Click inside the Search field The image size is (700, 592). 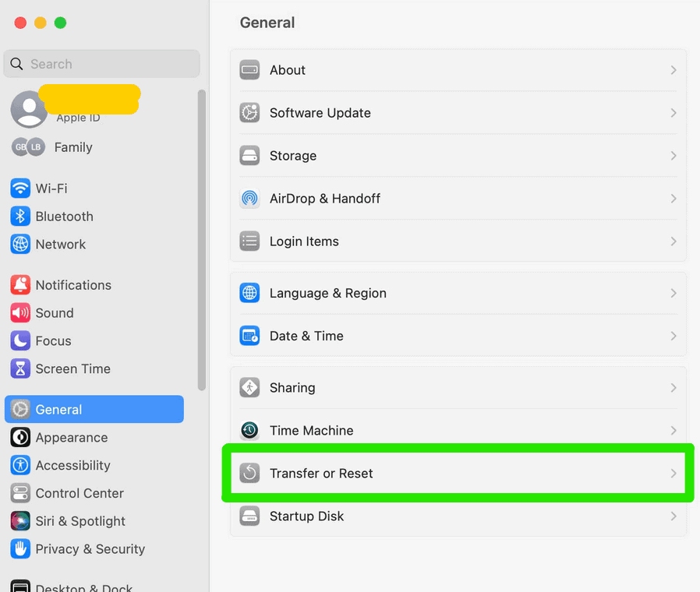click(101, 63)
